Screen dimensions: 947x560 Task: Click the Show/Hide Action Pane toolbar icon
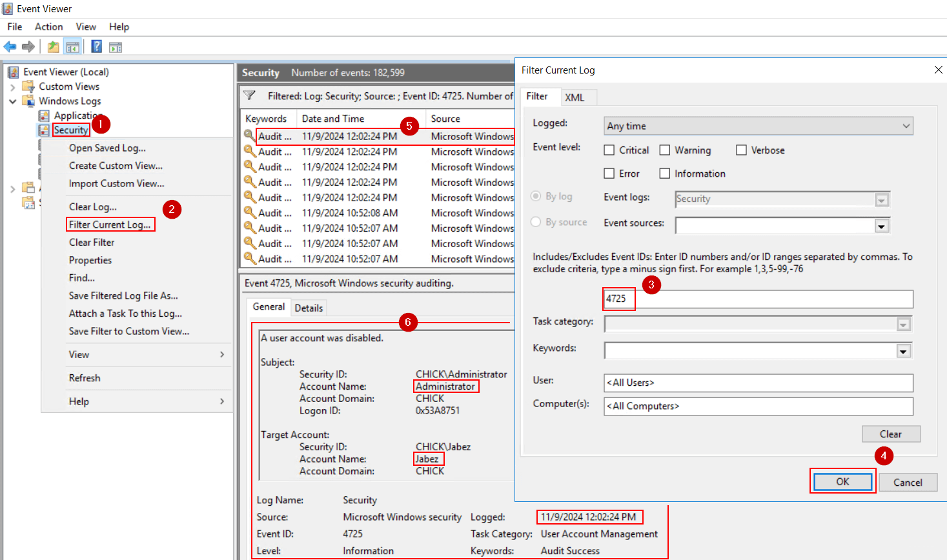click(116, 46)
